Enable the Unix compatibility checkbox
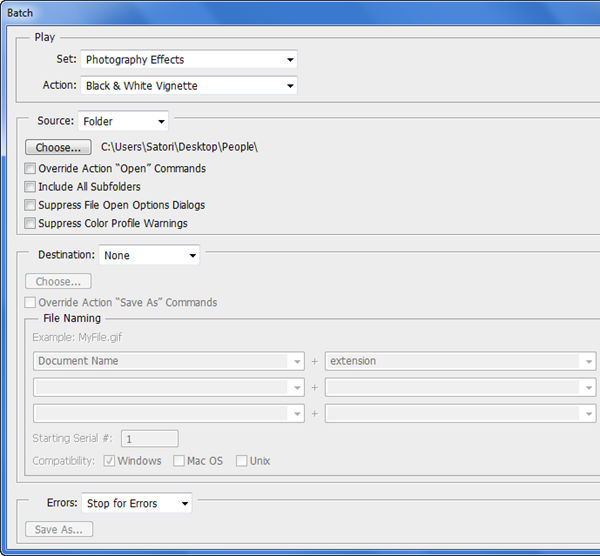Viewport: 600px width, 556px height. pyautogui.click(x=242, y=461)
